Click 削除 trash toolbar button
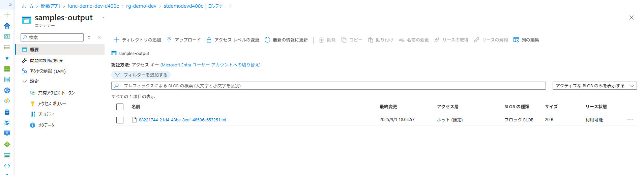 (x=327, y=40)
